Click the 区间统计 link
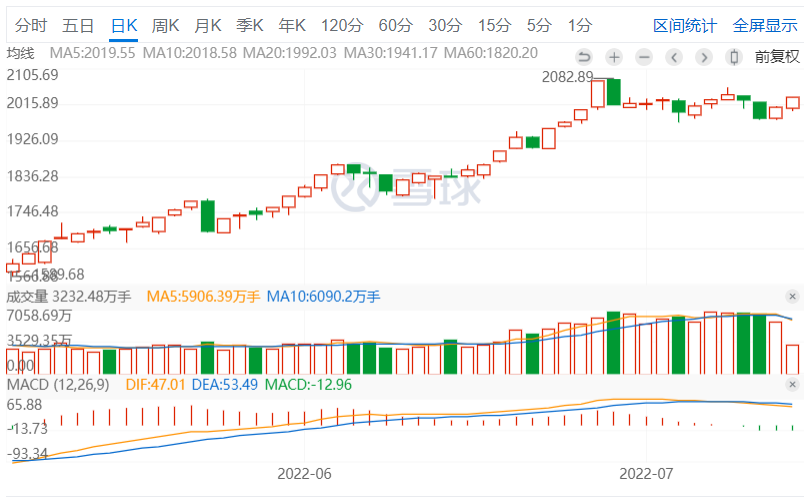 pos(685,25)
